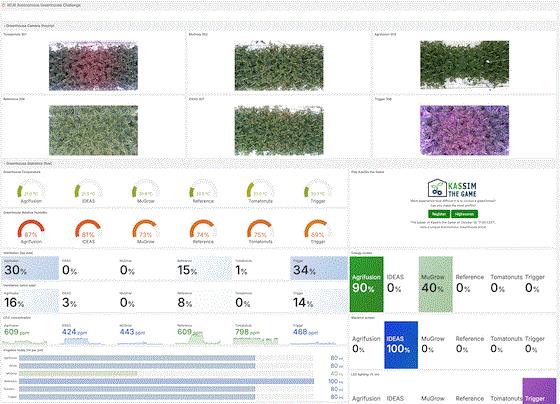The height and width of the screenshot is (404, 560).
Task: Click the Agrifusion 30% ventilation stat
Action: click(31, 268)
